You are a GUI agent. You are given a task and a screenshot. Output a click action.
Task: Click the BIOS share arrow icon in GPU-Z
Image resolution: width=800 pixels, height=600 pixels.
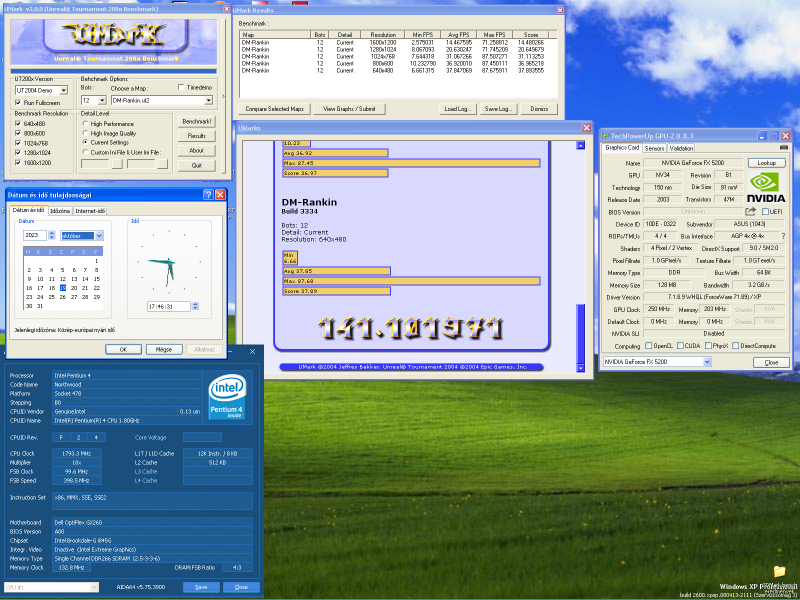pos(750,211)
